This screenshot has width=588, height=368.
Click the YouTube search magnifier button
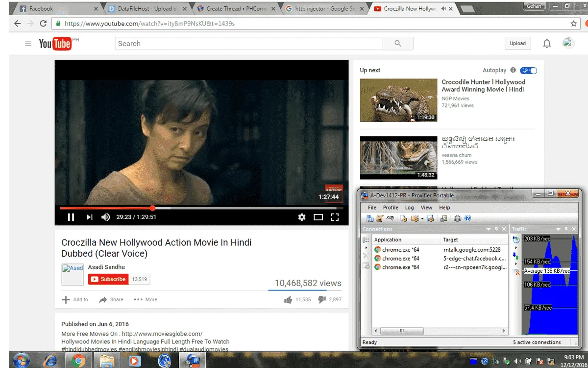398,44
